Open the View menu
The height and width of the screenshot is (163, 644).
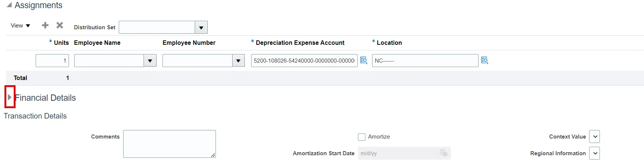20,26
